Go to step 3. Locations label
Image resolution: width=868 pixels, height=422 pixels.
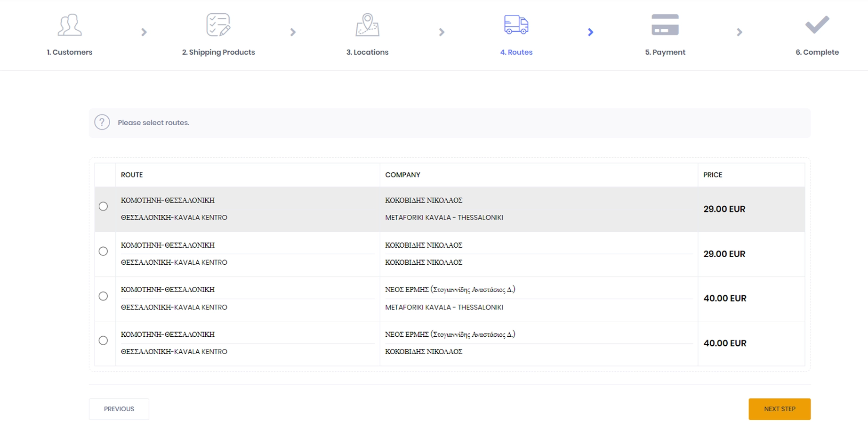(367, 52)
